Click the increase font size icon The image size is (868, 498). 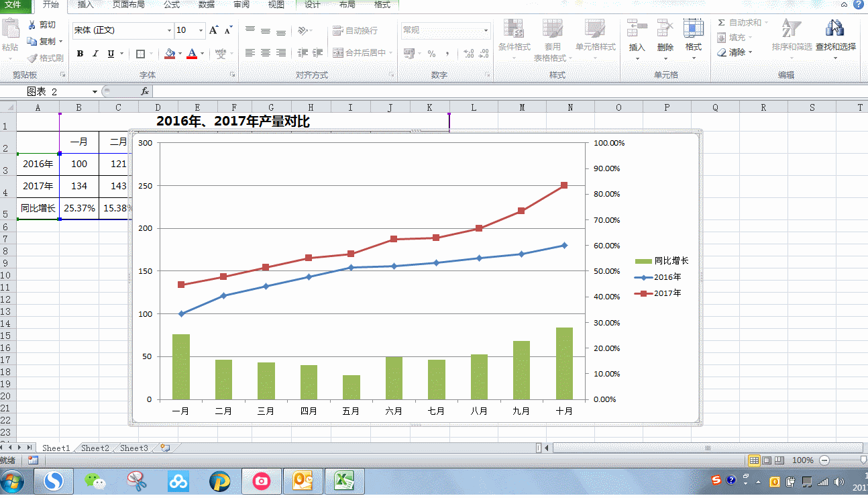point(213,30)
